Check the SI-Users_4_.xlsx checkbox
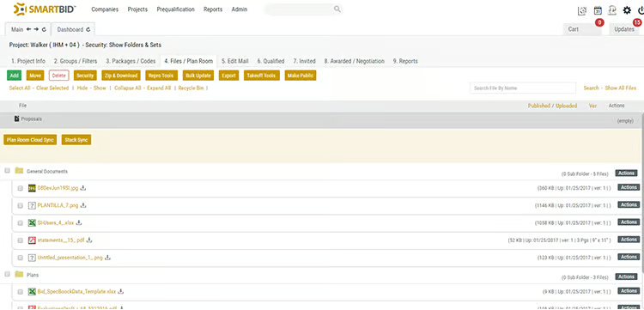Screen dimensions: 644x310 tap(20, 223)
